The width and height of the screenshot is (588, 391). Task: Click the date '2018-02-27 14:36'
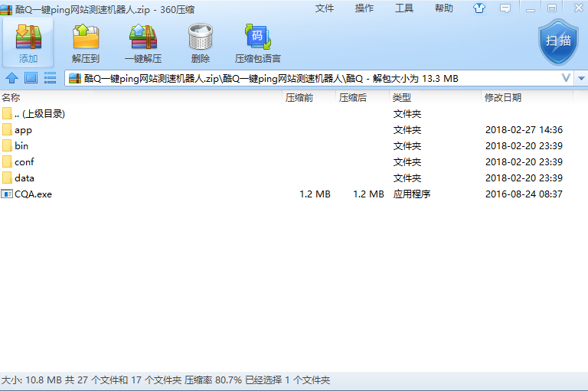[x=524, y=130]
